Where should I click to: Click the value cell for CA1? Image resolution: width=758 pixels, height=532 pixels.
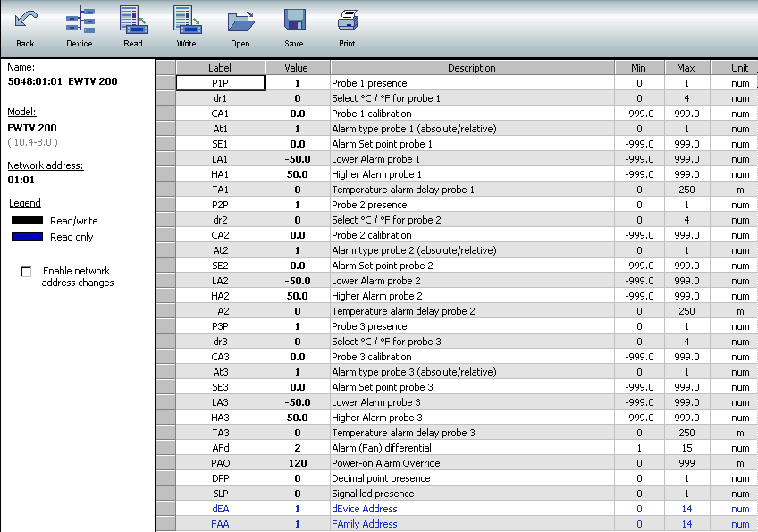[298, 114]
